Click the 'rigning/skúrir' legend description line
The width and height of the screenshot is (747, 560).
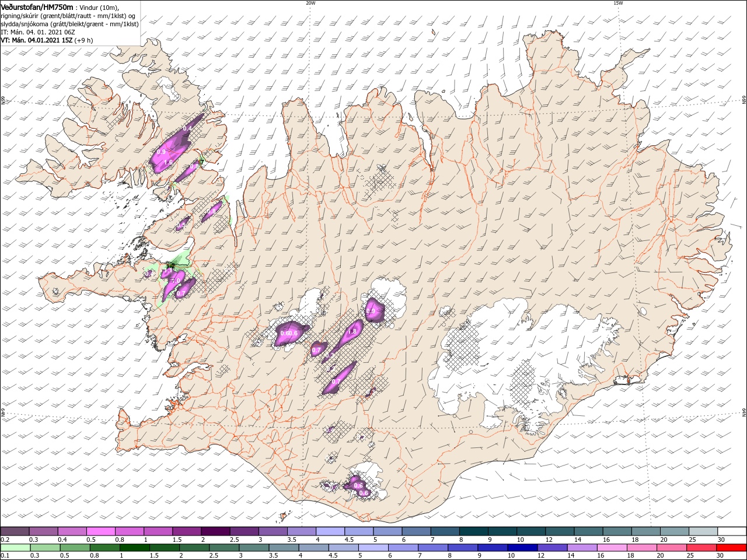coord(68,15)
